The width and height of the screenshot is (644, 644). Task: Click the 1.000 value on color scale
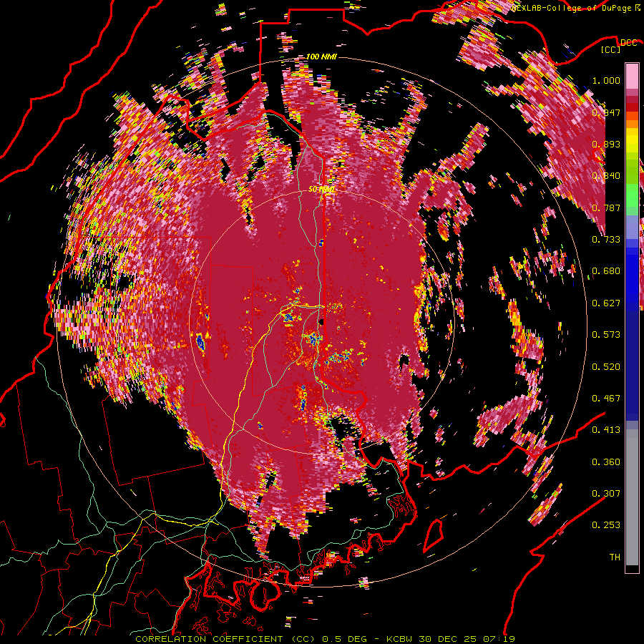tap(606, 80)
